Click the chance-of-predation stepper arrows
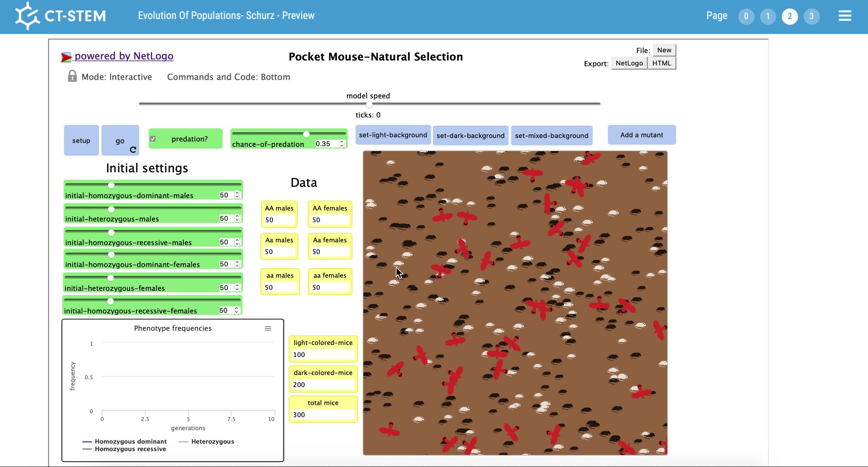The image size is (868, 467). pos(342,144)
